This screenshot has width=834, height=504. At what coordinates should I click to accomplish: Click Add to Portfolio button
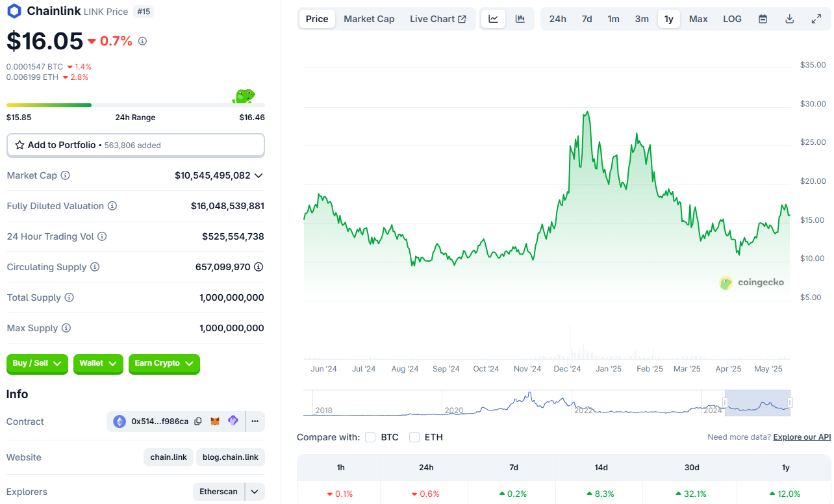(x=136, y=145)
